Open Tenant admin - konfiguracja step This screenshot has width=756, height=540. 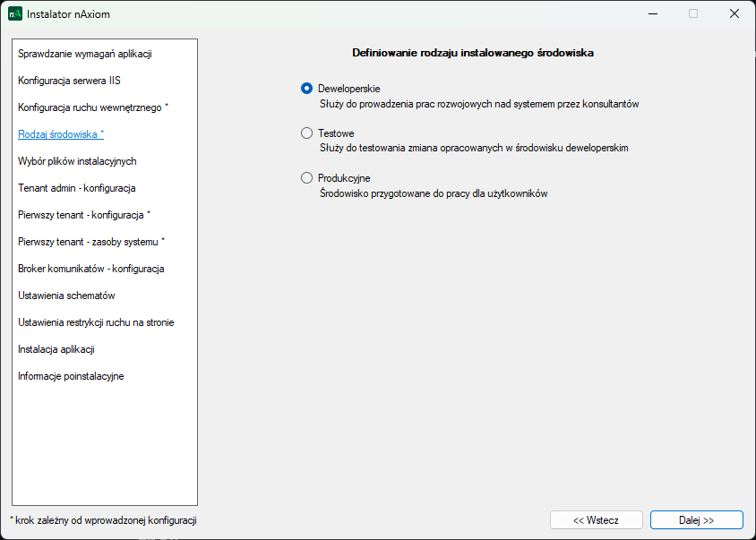76,188
